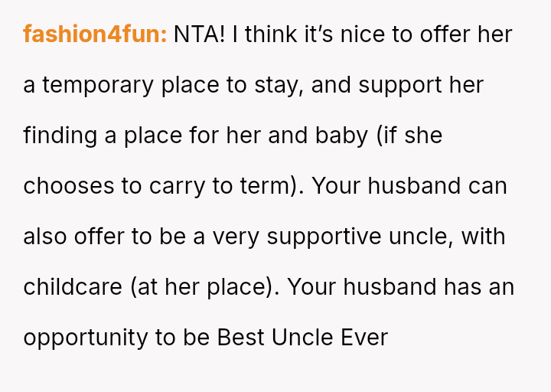Click the word "also" in fifth line
This screenshot has width=551, height=392.
pos(45,237)
